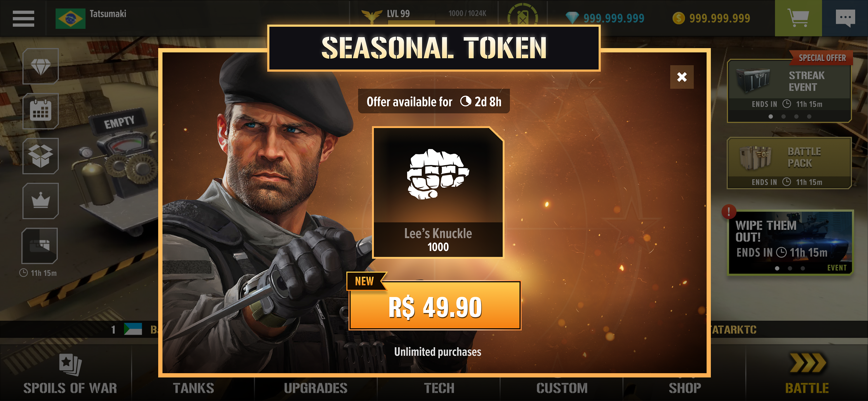
Task: Open the hamburger menu
Action: point(23,18)
